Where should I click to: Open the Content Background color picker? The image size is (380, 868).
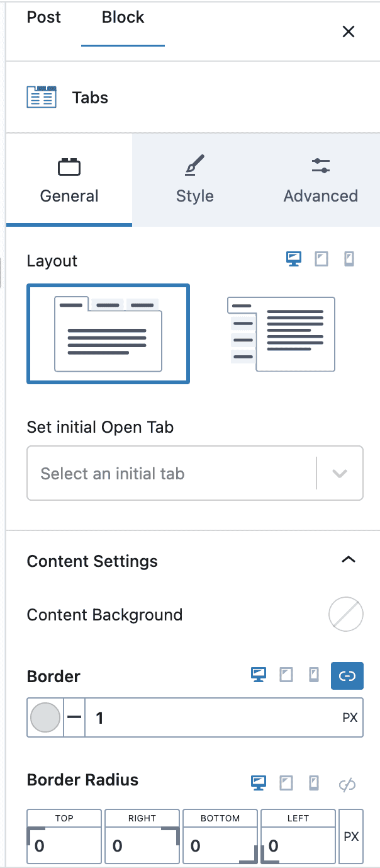[x=345, y=614]
